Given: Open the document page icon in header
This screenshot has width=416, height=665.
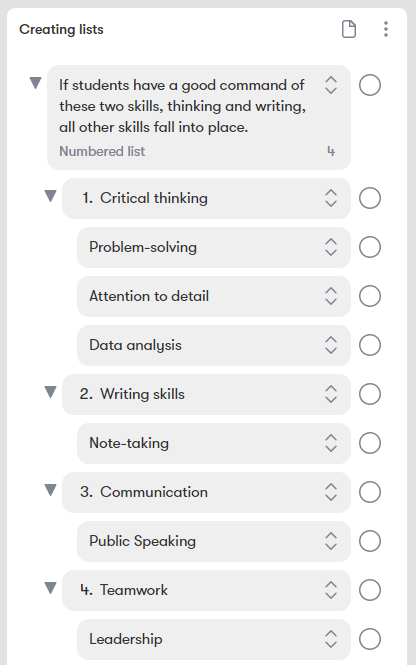Looking at the screenshot, I should (349, 29).
